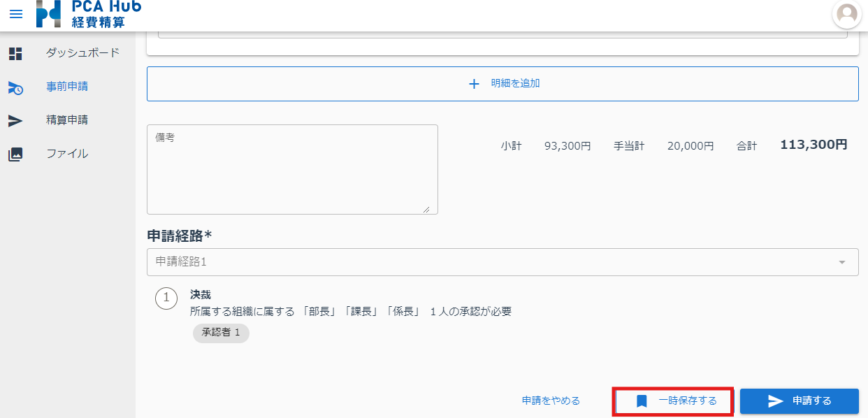This screenshot has width=868, height=418.
Task: Go to ダッシュボード in the sidebar
Action: click(x=82, y=52)
